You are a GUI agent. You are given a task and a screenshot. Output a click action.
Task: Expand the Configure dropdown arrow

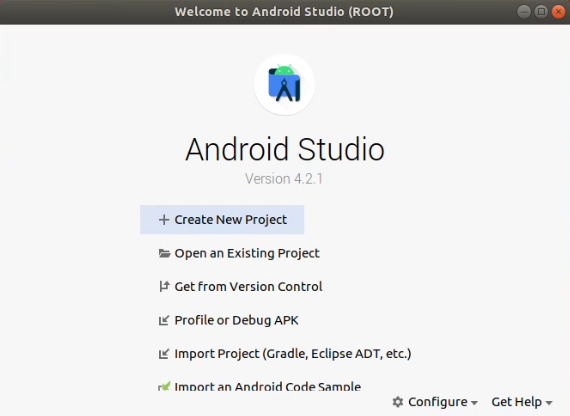tap(474, 403)
